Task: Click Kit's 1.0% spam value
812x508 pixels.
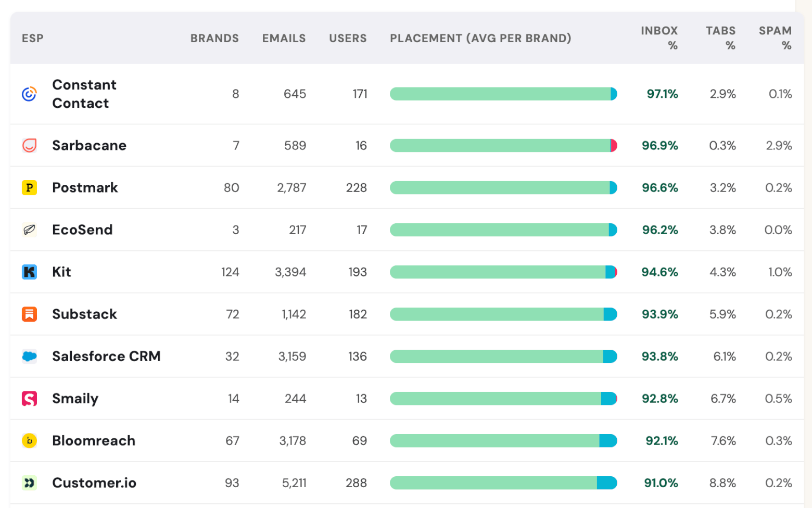Action: click(x=780, y=272)
